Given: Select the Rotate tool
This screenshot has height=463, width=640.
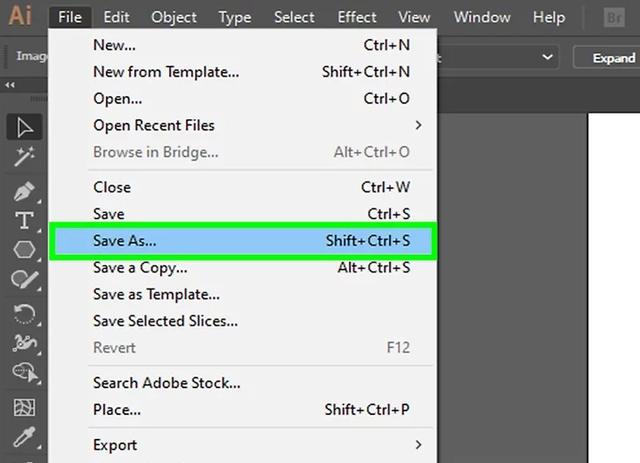Looking at the screenshot, I should coord(24,312).
